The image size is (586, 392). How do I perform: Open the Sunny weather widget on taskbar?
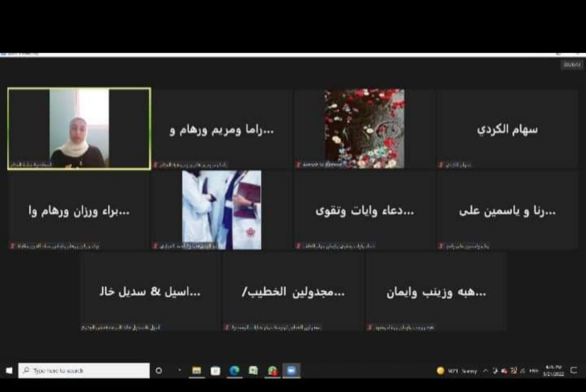coord(457,371)
